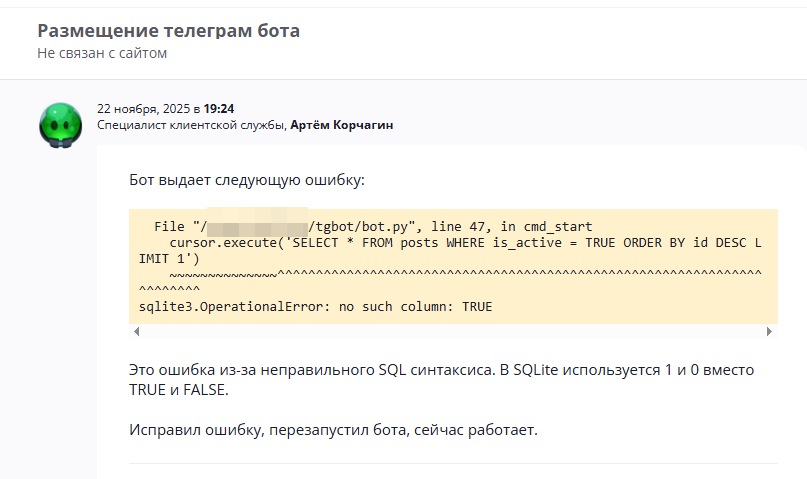
Task: Click the sentence starting "Это ошибка из-за"
Action: coord(440,370)
